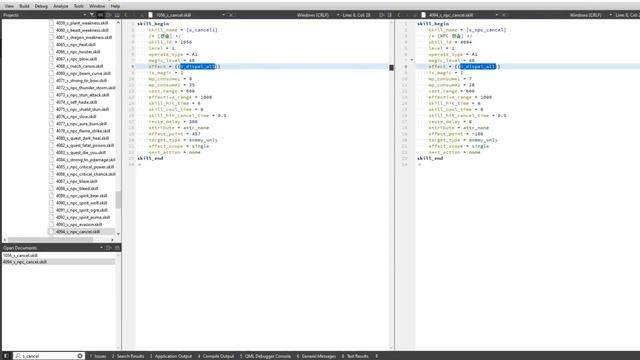The height and width of the screenshot is (360, 640).
Task: Close the Open Documents panel
Action: click(117, 248)
